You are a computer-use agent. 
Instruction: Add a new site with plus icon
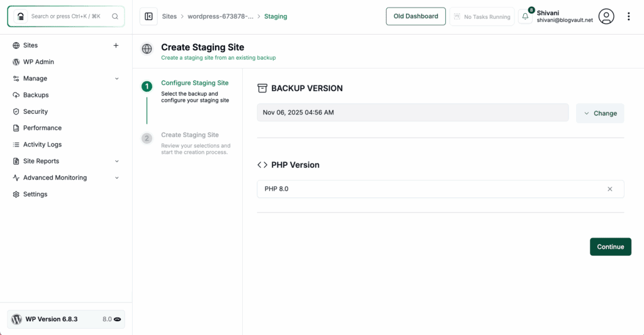coord(116,45)
